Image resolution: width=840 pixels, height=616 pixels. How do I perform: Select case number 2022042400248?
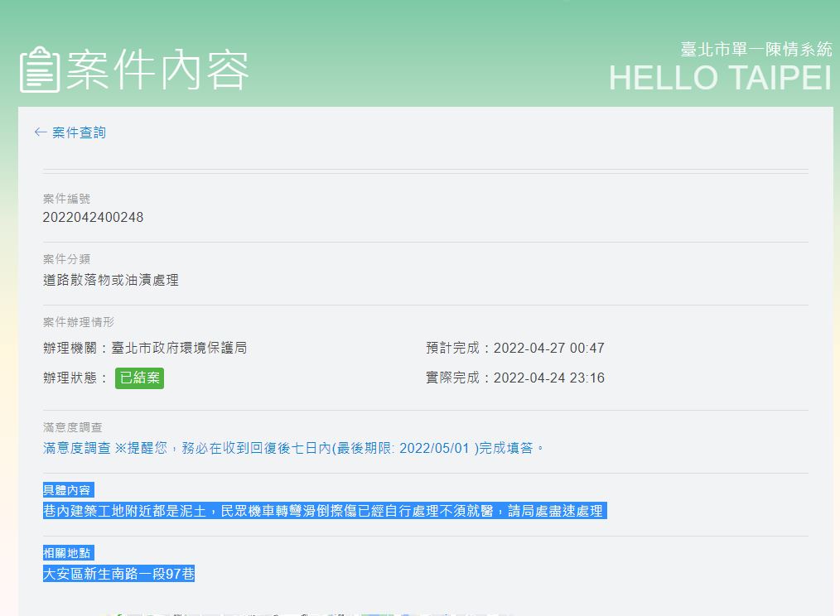(x=94, y=218)
